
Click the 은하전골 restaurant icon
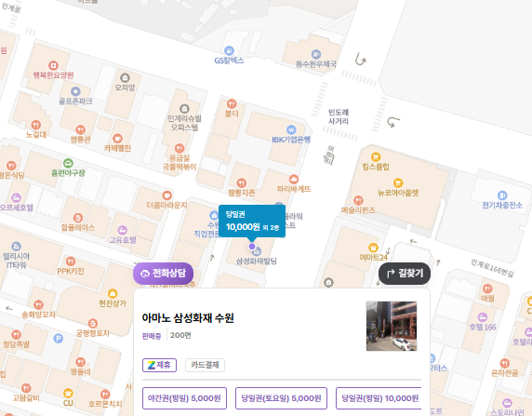(504, 363)
